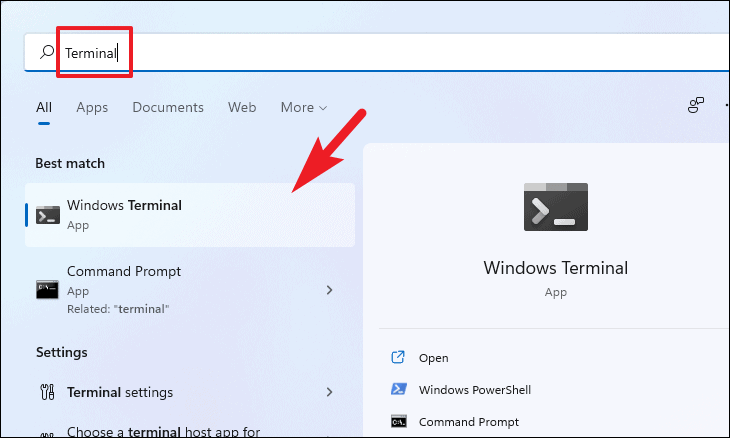This screenshot has height=438, width=730.
Task: Click the Open external-link icon
Action: click(398, 357)
